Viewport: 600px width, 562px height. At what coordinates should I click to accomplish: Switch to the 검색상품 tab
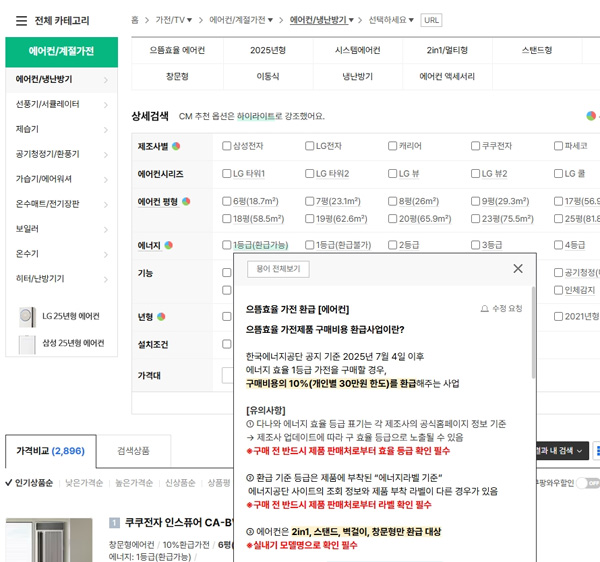(133, 451)
